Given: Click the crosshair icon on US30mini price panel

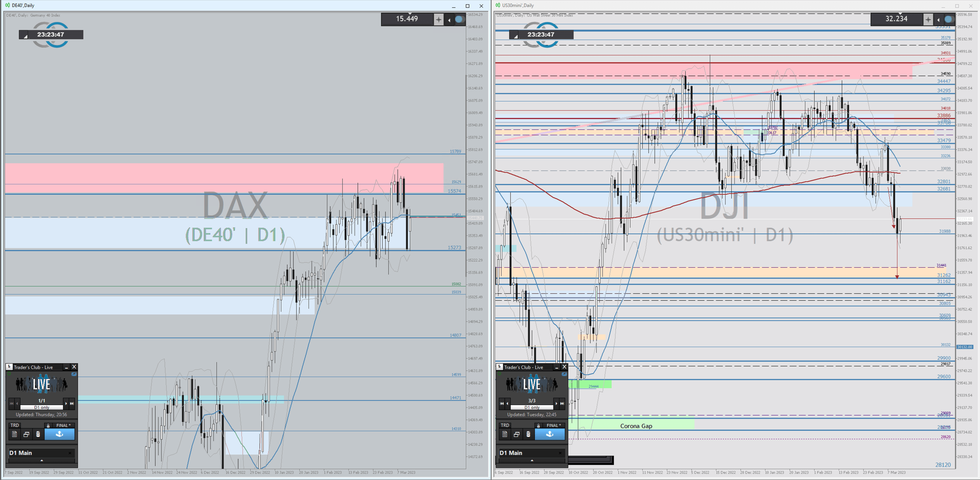Looking at the screenshot, I should tap(928, 19).
